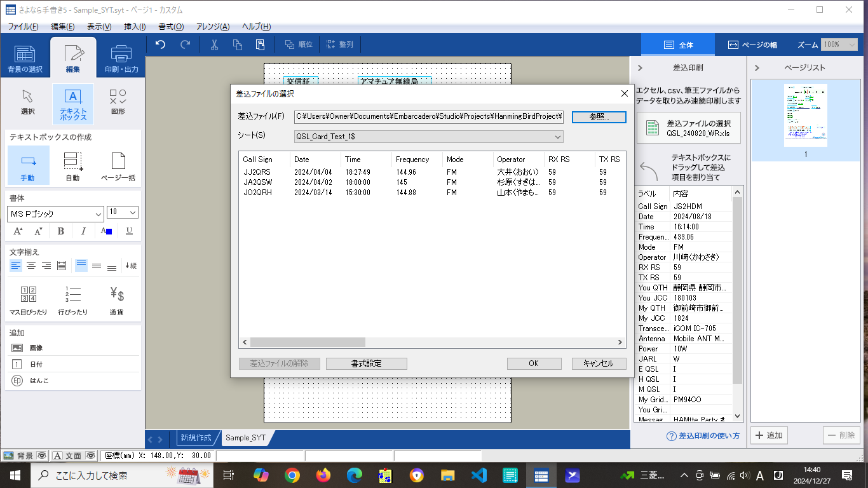Click the Redo arrow in toolbar
Image resolution: width=868 pixels, height=488 pixels.
(x=186, y=44)
